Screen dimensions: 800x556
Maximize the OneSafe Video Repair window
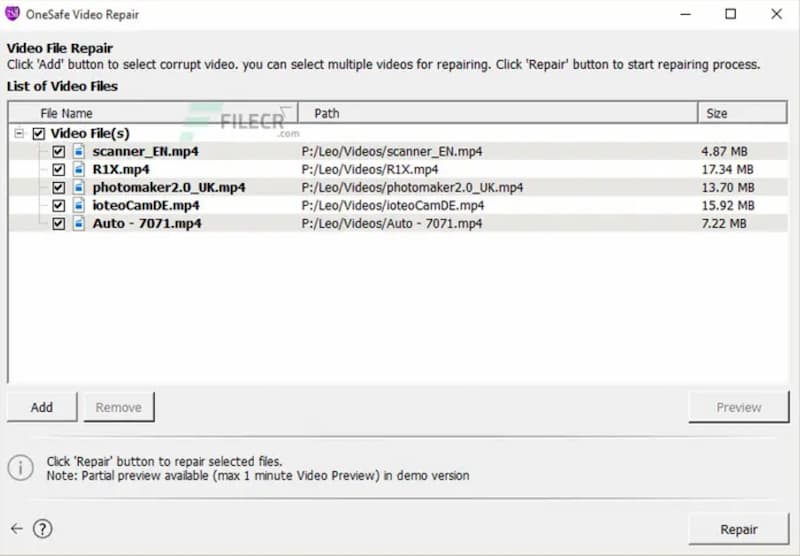coord(731,14)
